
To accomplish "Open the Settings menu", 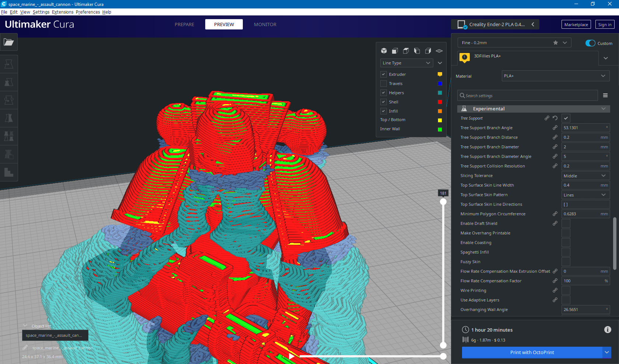I will [41, 12].
